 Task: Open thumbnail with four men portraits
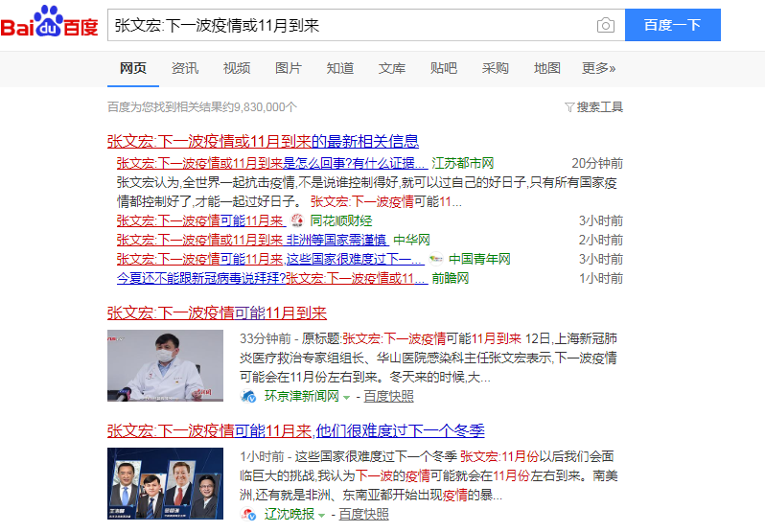coord(166,484)
